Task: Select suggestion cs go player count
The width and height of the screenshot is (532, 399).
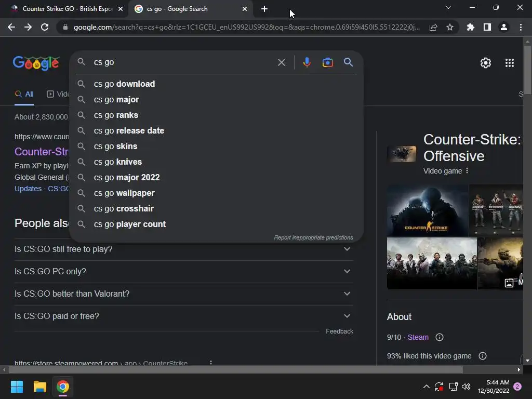Action: coord(217,224)
